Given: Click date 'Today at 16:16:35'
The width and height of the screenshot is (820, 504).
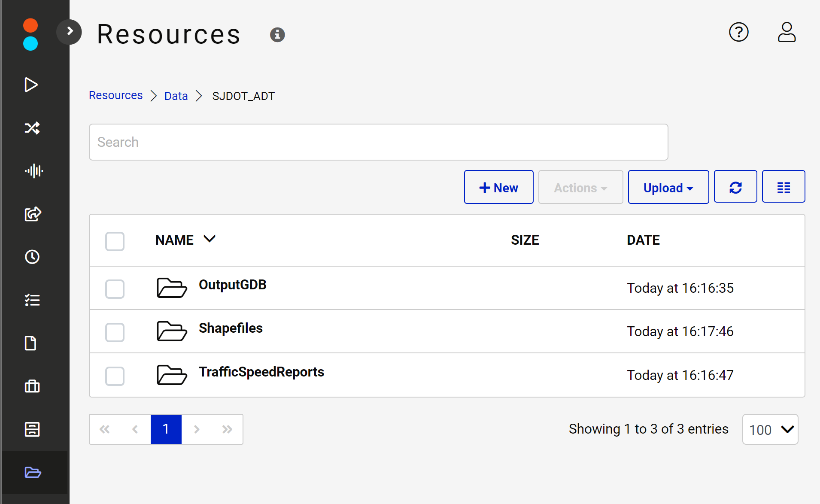Looking at the screenshot, I should (x=680, y=288).
